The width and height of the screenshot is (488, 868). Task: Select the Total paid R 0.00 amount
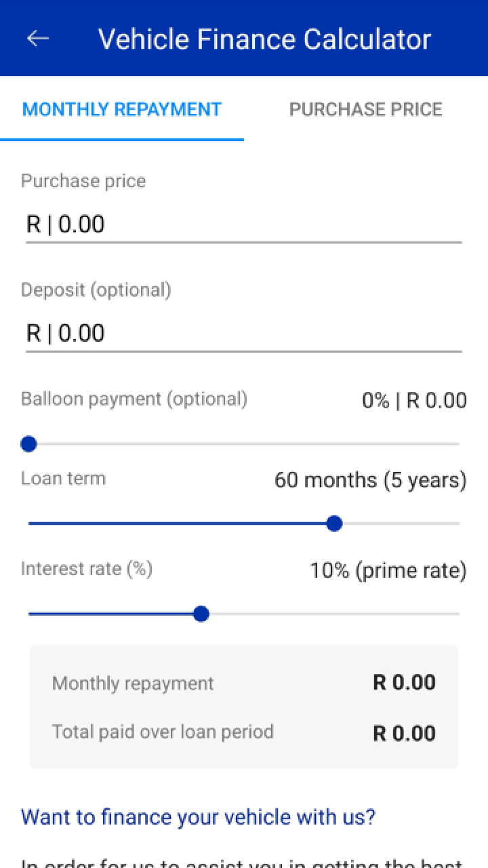pos(404,733)
